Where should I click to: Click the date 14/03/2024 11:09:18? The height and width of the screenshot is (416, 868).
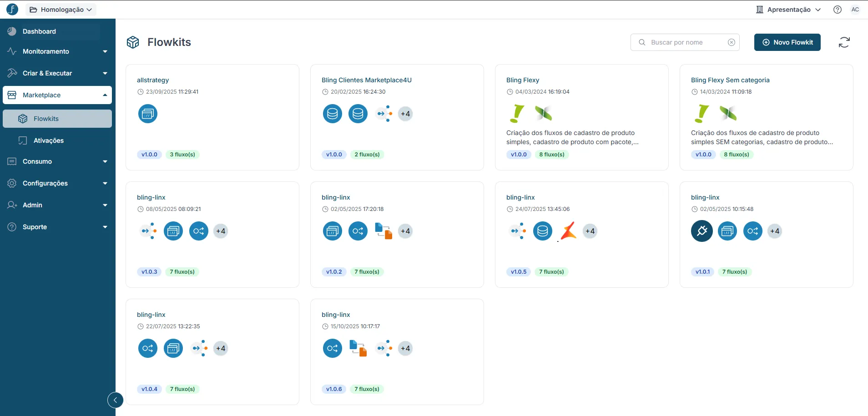point(726,92)
